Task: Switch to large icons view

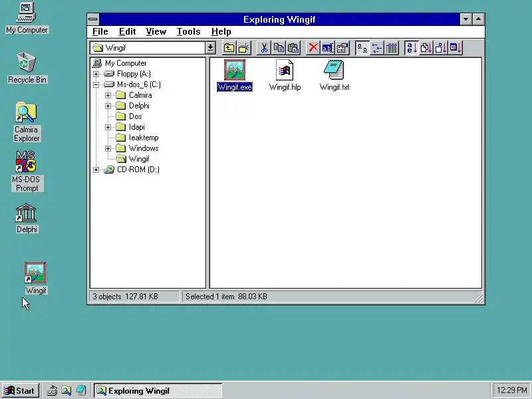Action: coord(362,48)
